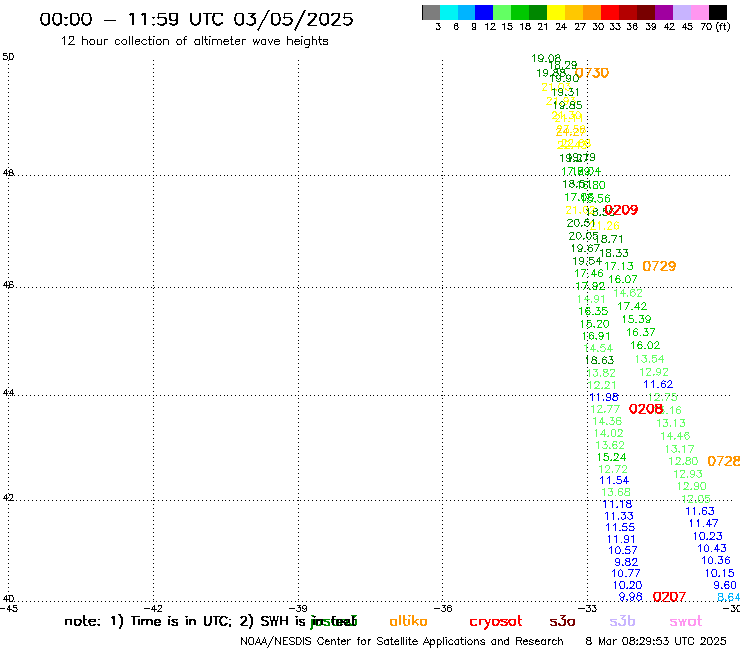Click blue wave height value 10.15
This screenshot has width=740, height=650.
coord(720,574)
